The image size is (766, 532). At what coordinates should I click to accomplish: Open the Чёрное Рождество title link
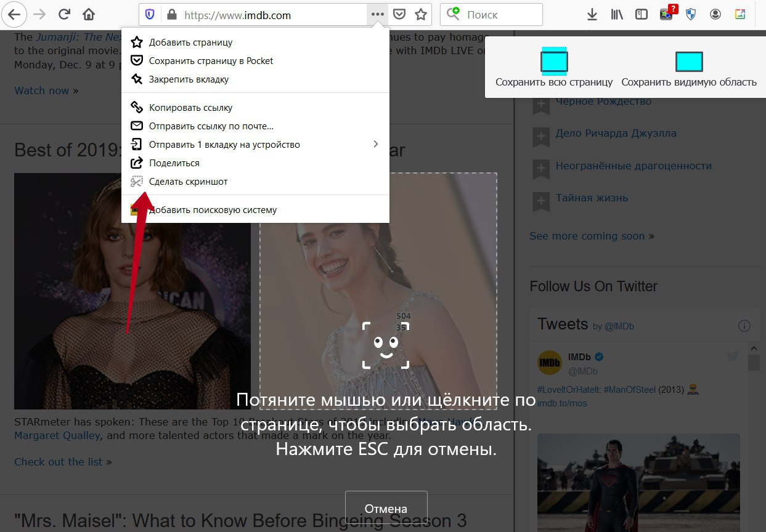[x=603, y=101]
